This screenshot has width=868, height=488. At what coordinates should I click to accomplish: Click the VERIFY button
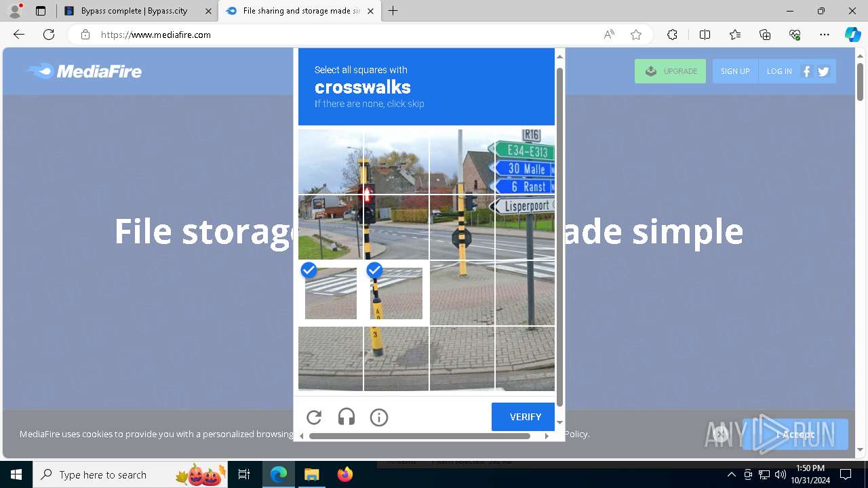click(x=523, y=417)
